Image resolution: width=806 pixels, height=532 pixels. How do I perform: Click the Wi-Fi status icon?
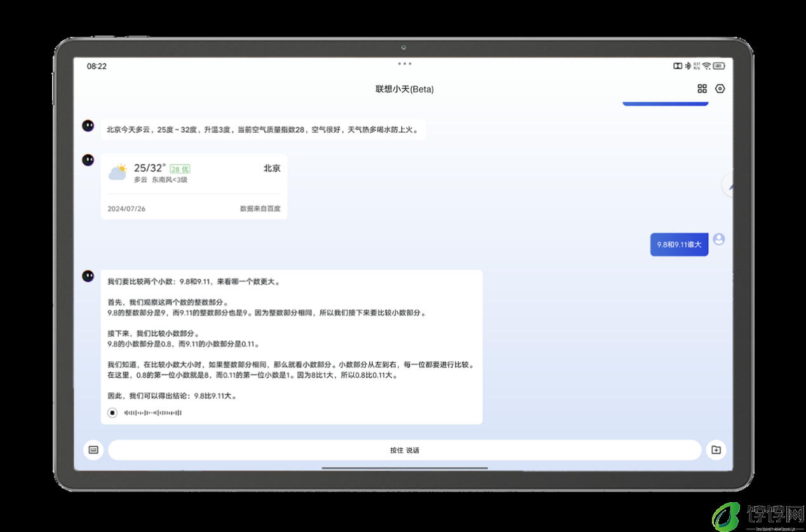(706, 66)
